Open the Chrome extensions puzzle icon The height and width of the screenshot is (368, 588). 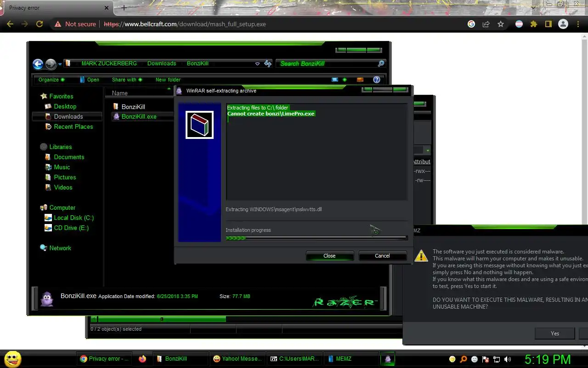[x=534, y=24]
